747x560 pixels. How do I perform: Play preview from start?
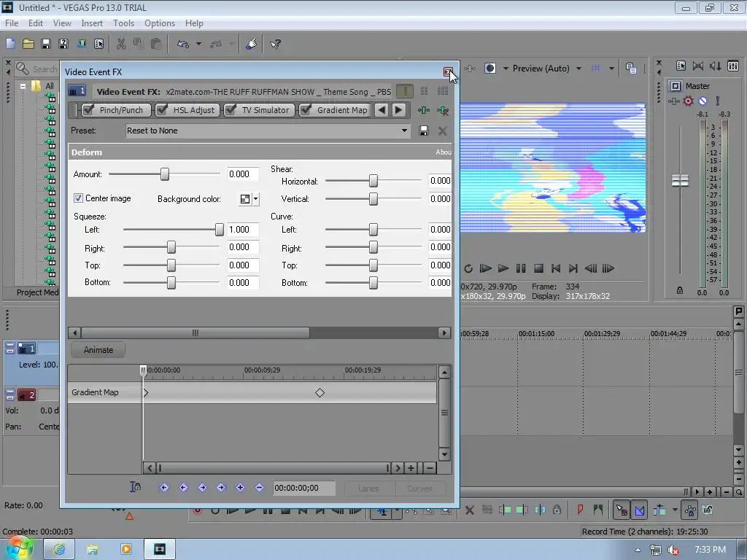485,268
